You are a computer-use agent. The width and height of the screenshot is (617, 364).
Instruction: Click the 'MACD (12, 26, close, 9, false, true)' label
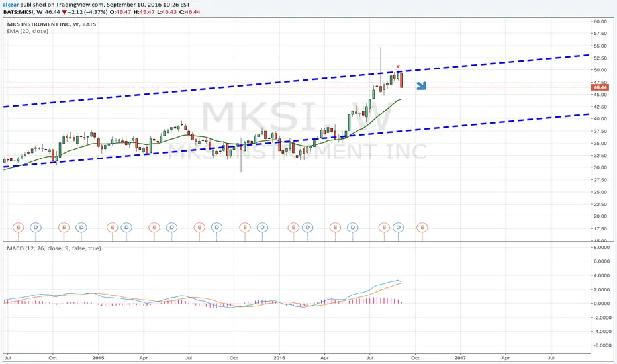[54, 248]
